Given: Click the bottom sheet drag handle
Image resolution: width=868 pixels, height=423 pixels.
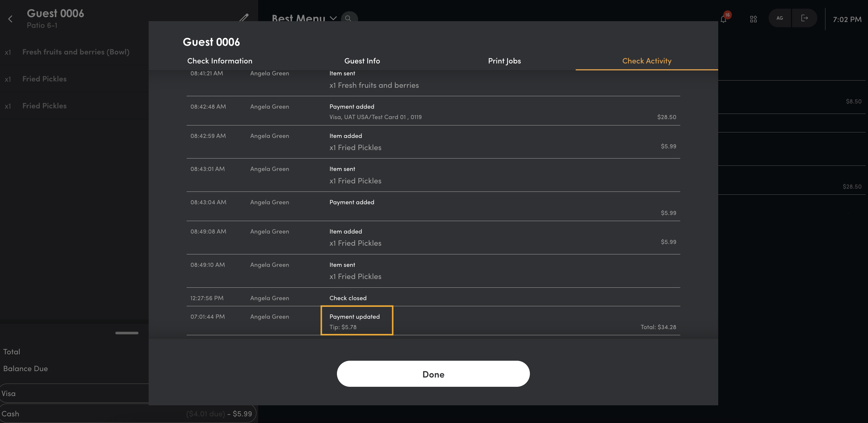Looking at the screenshot, I should point(127,333).
